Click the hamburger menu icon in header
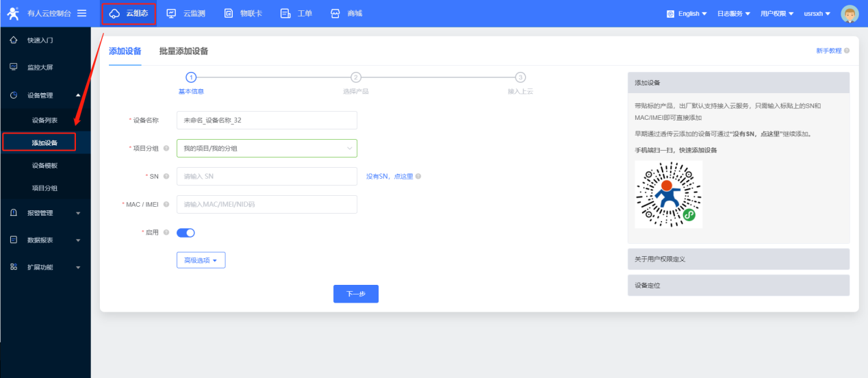This screenshot has height=378, width=868. click(x=82, y=13)
